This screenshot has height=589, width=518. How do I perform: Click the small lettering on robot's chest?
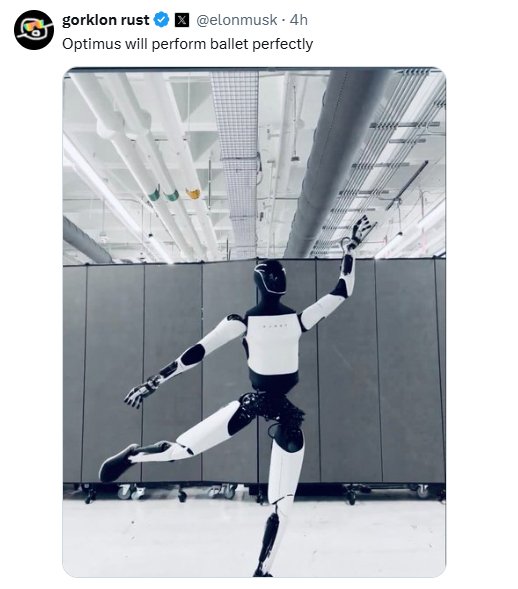click(273, 326)
